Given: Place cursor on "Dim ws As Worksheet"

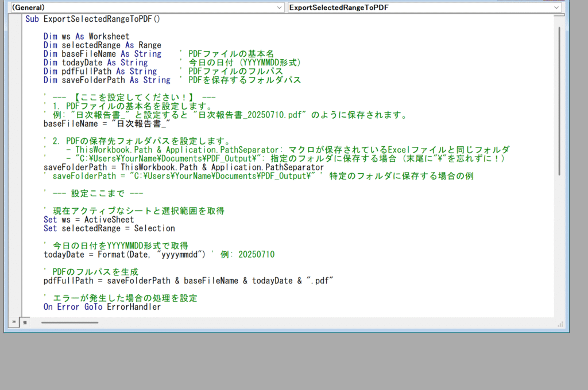Looking at the screenshot, I should [x=86, y=36].
